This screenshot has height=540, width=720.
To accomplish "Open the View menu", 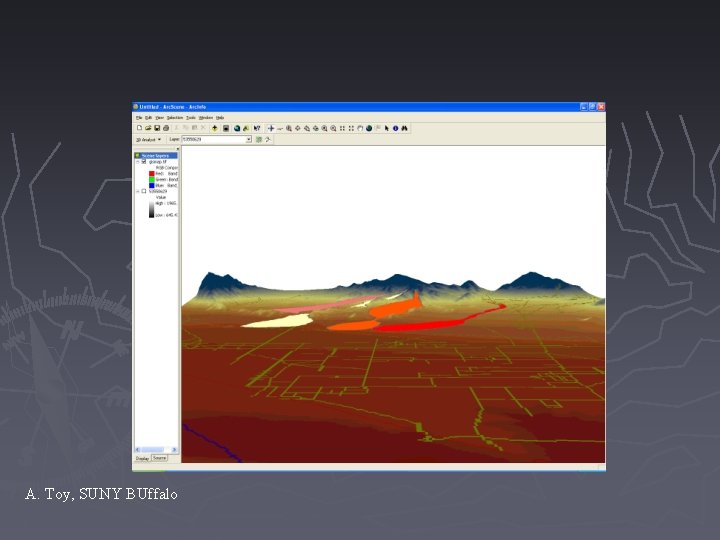I will 159,118.
